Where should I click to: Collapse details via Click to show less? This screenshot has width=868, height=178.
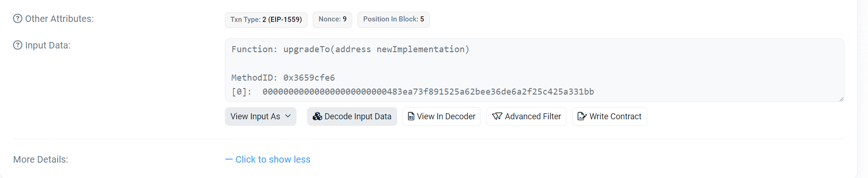(268, 159)
